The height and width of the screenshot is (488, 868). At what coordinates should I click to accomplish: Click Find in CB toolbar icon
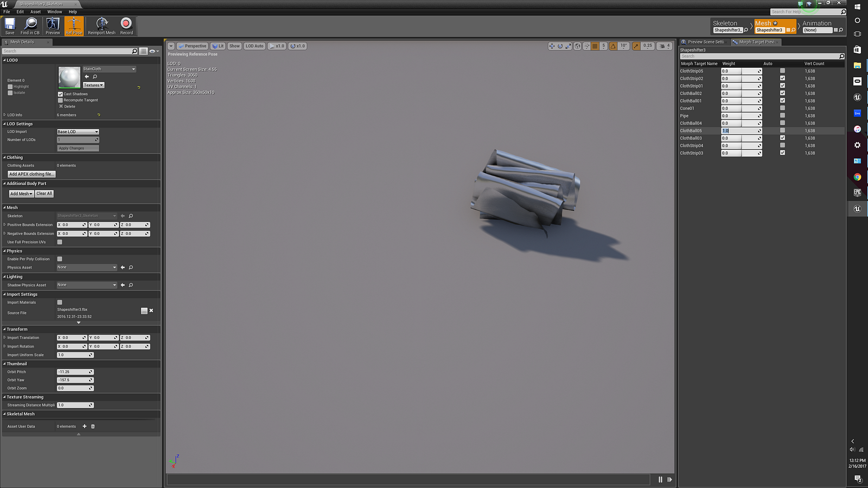[30, 23]
